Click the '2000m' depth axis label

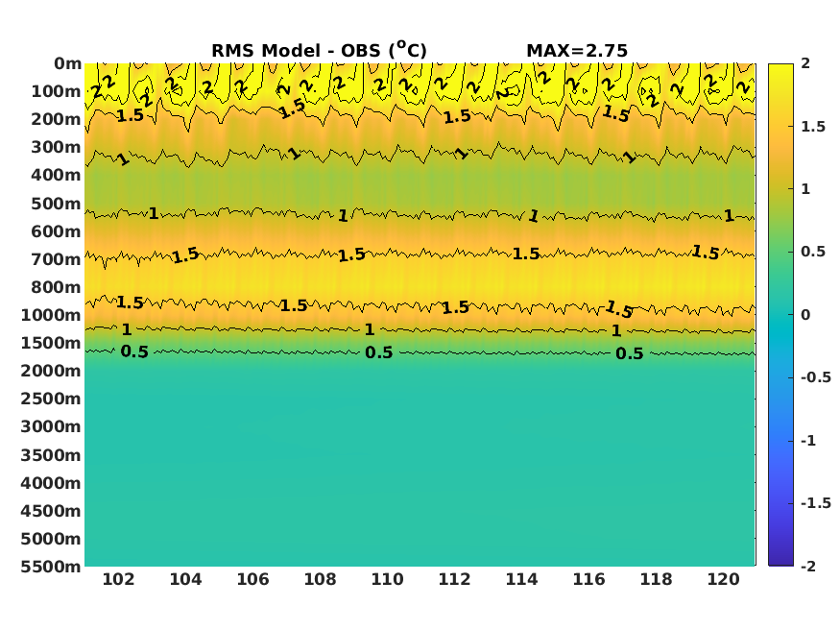point(51,372)
